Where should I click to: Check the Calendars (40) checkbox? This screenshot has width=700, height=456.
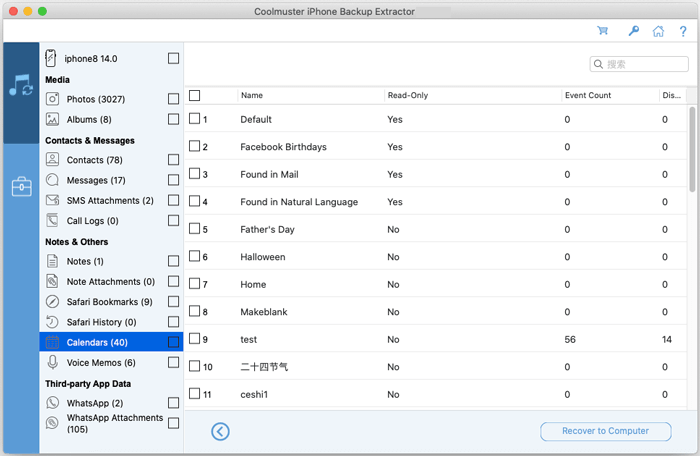pyautogui.click(x=173, y=342)
